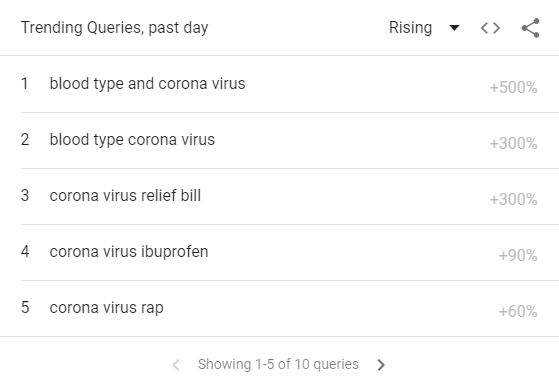The image size is (559, 387).
Task: Expand the Rising dropdown arrow
Action: (x=454, y=28)
